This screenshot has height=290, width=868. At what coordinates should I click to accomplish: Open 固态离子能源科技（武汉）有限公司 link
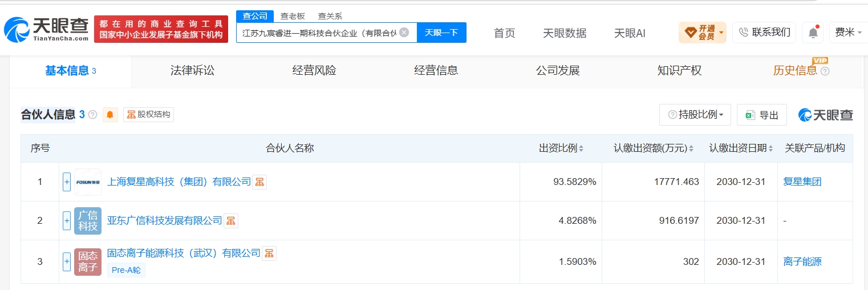(x=184, y=253)
